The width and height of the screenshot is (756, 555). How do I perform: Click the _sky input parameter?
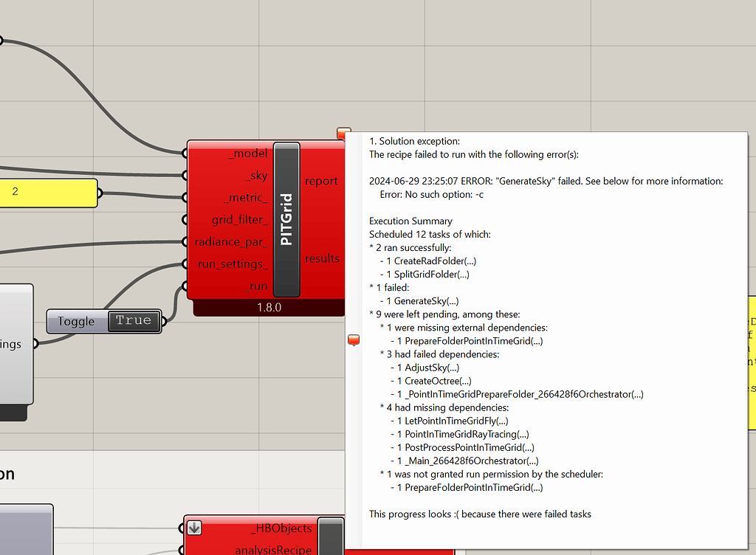pyautogui.click(x=255, y=176)
